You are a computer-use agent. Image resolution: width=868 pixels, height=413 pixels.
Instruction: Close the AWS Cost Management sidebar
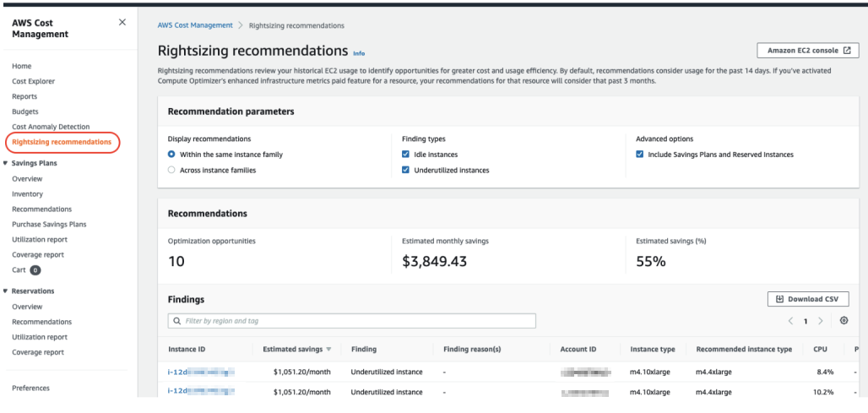click(x=122, y=21)
